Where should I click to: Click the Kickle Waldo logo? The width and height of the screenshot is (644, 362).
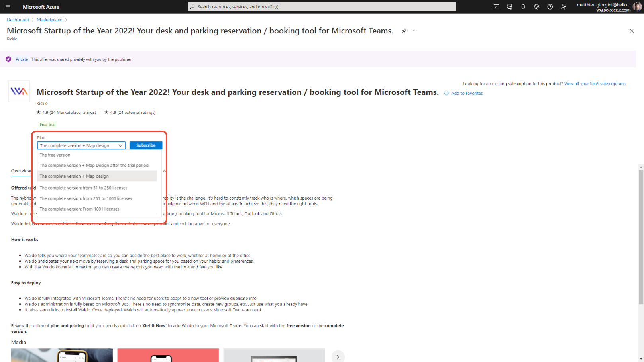tap(19, 91)
